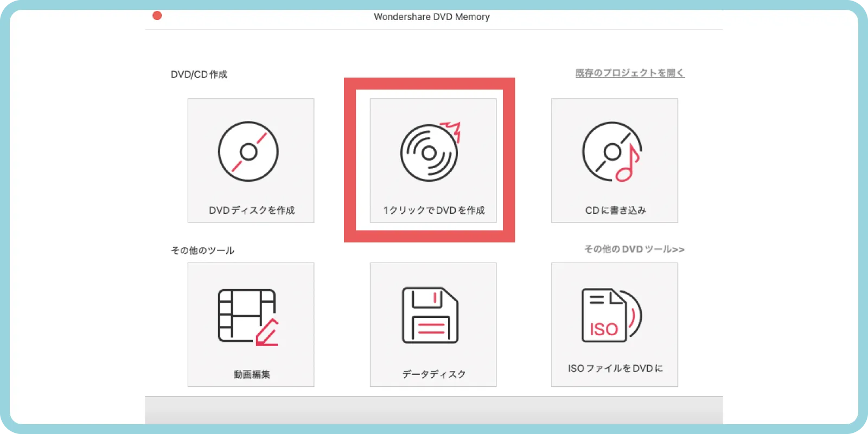Click the Wondershare DVD Memory window title
This screenshot has width=868, height=434.
pos(432,17)
